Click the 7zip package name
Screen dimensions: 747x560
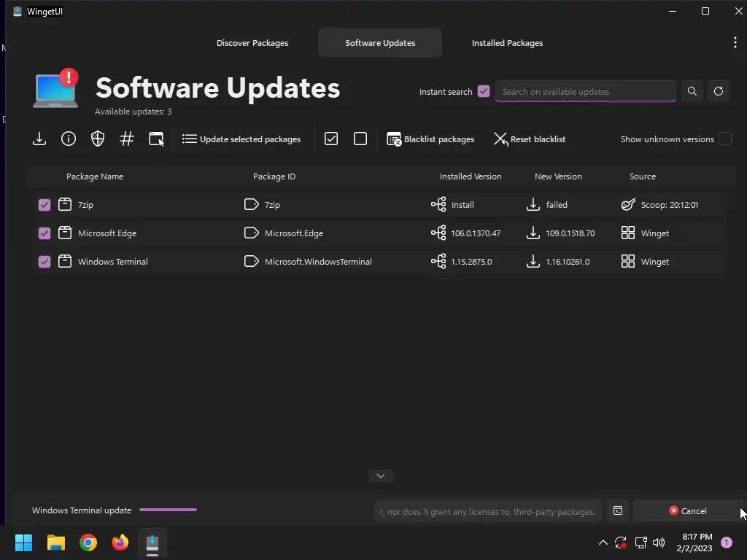86,205
